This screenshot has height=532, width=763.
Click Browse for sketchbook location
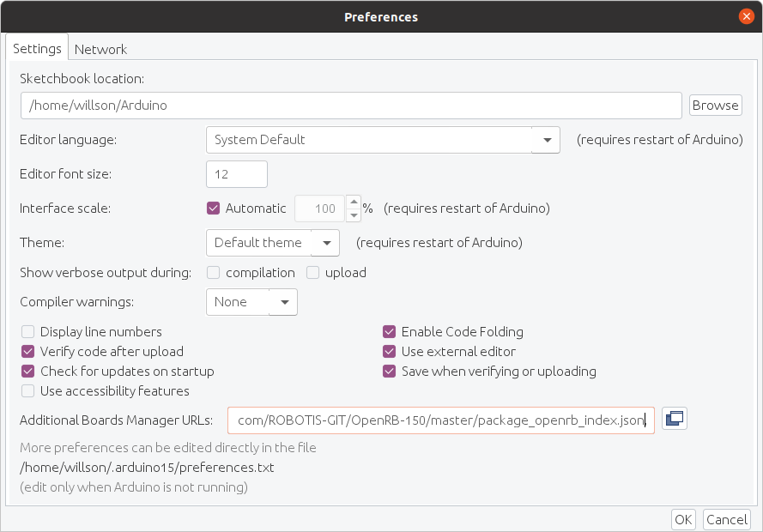click(x=715, y=106)
